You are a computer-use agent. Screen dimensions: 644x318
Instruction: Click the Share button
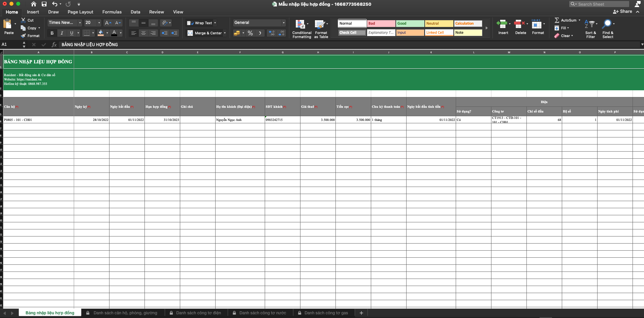tap(622, 11)
